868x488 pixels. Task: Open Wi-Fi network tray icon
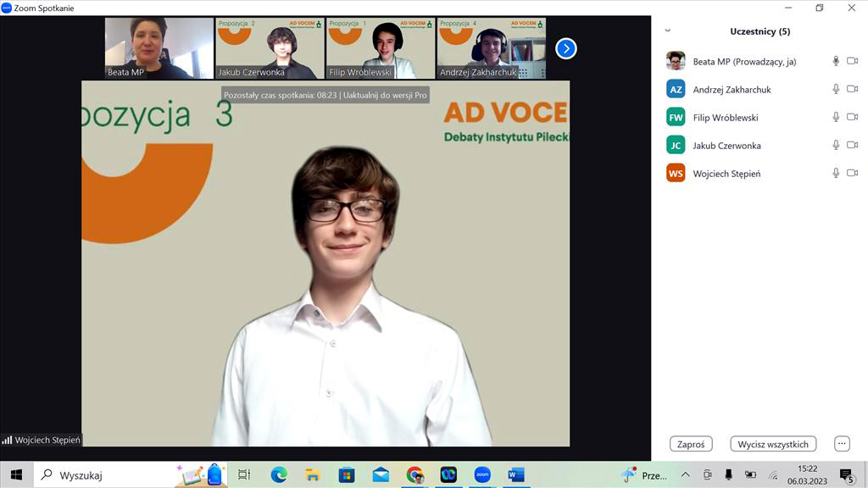[x=773, y=474]
